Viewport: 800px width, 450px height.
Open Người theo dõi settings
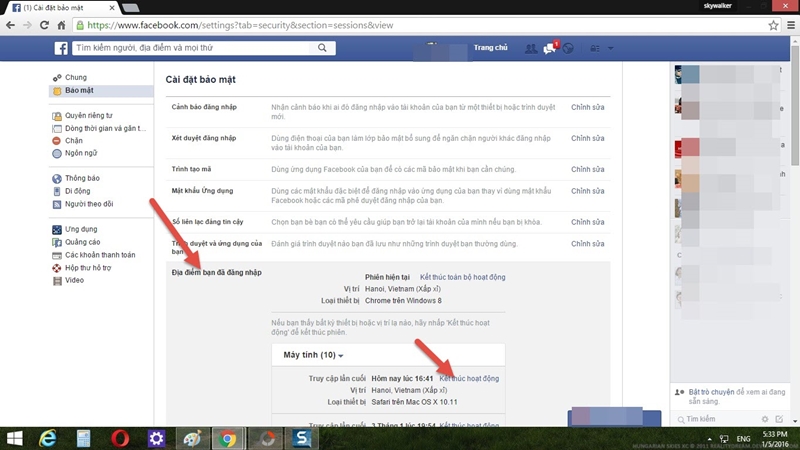tap(89, 204)
